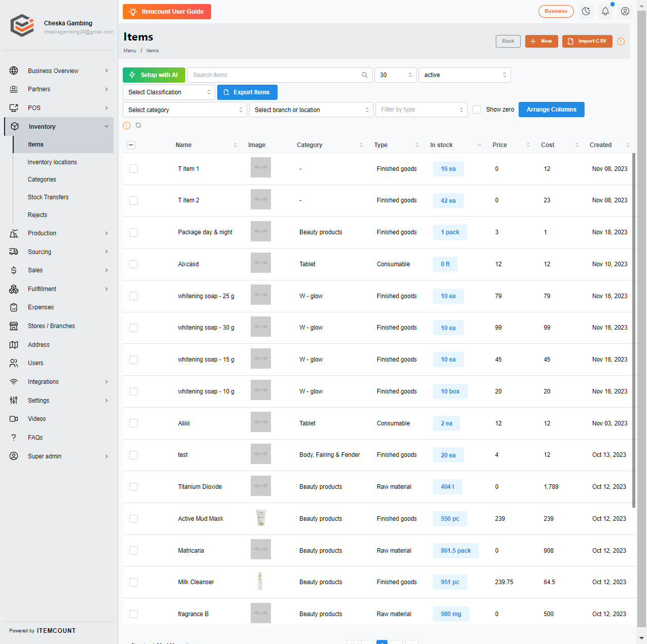This screenshot has height=644, width=647.
Task: Click the Search items field
Action: (280, 75)
